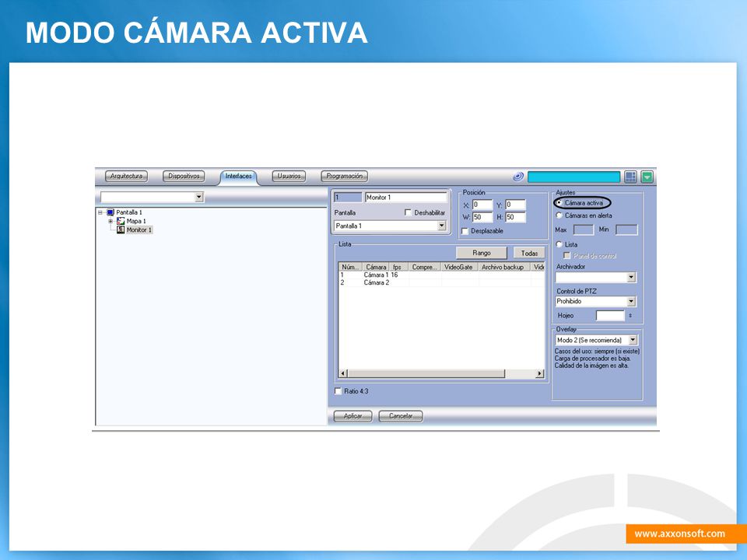The width and height of the screenshot is (747, 560).
Task: Switch to the Arquitectura tab
Action: tap(126, 177)
